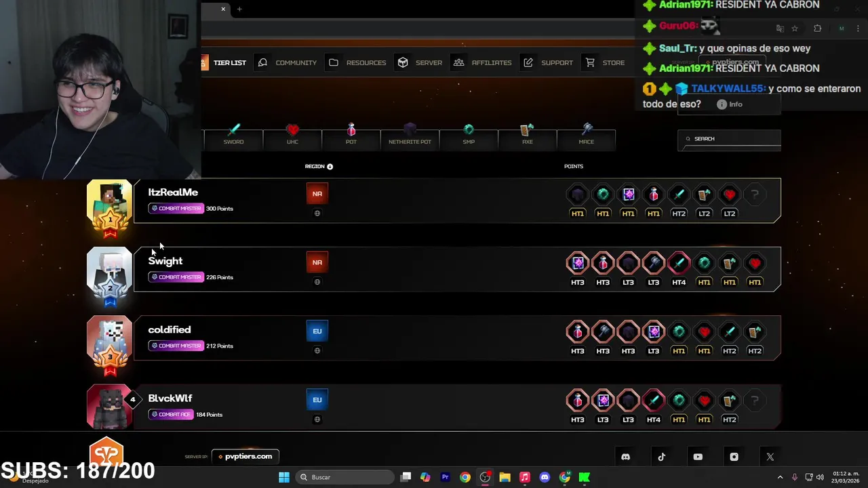
Task: Click ItzRealMe's avatar thumbnail
Action: pos(109,207)
